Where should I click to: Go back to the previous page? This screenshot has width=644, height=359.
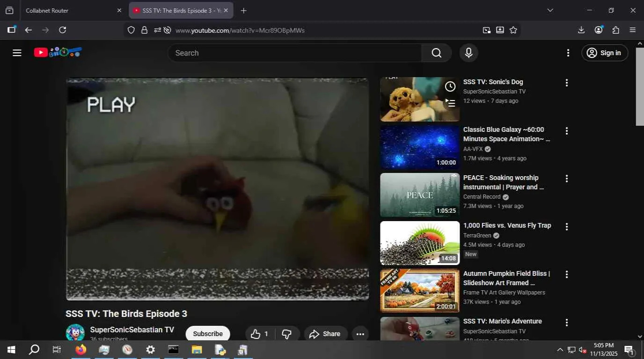[29, 30]
